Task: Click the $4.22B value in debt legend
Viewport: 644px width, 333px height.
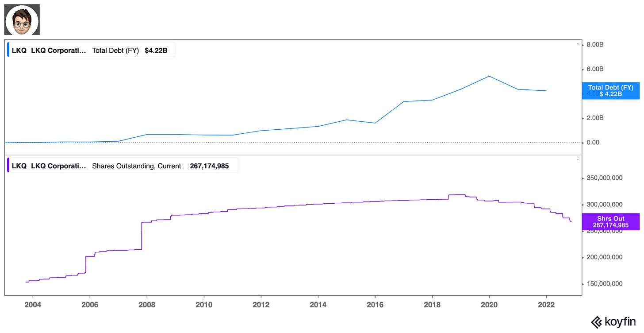Action: [156, 50]
